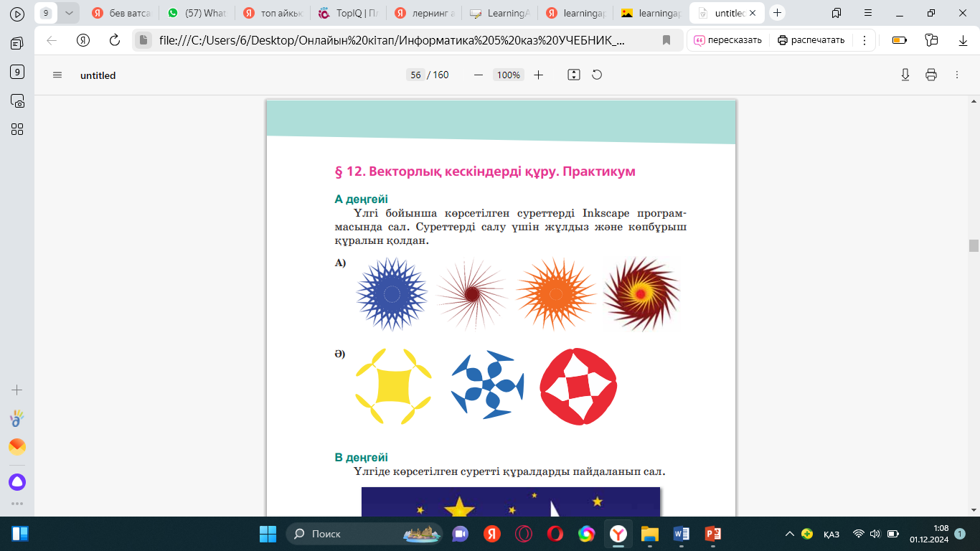Open PDF viewer more options menu
Screen dimensions: 980x551
(x=957, y=75)
